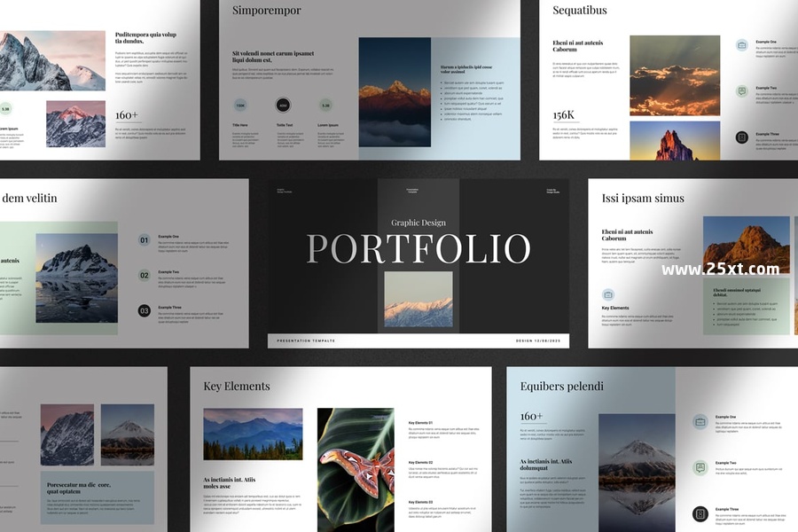Click the As inctianis int. Atiis moles asse heading
This screenshot has height=532, width=798.
tap(229, 482)
